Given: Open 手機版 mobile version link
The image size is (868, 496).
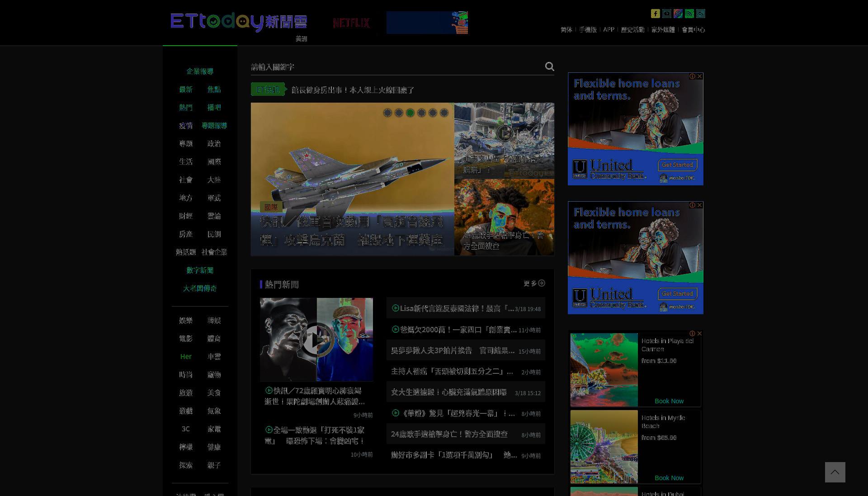Looking at the screenshot, I should 588,30.
